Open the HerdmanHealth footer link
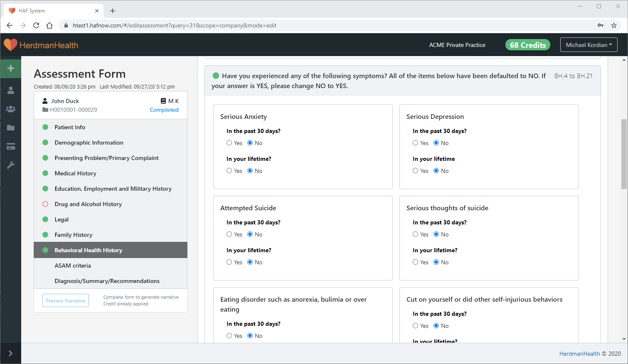Image resolution: width=628 pixels, height=364 pixels. [x=579, y=354]
